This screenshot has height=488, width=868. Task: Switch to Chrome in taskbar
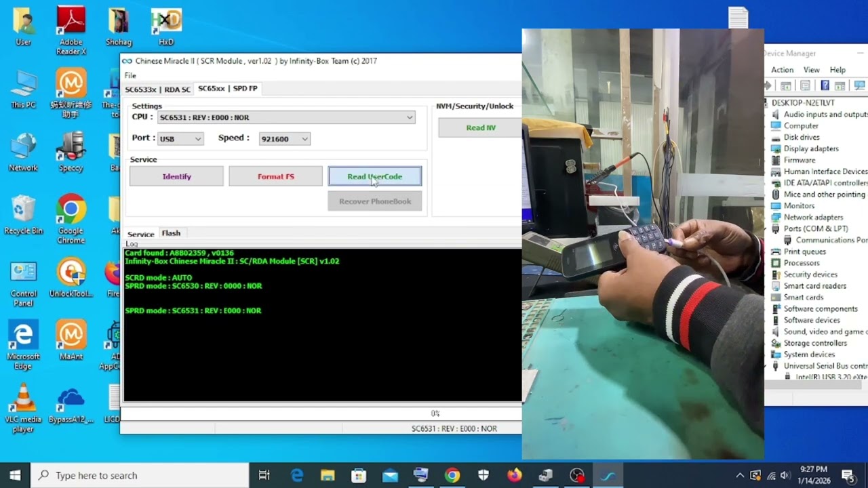pos(452,475)
